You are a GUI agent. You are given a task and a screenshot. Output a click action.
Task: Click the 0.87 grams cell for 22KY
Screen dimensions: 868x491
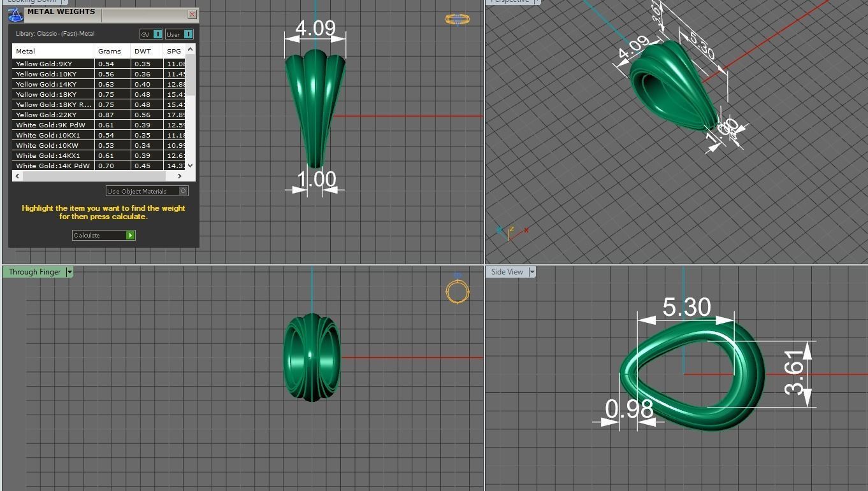pyautogui.click(x=113, y=115)
